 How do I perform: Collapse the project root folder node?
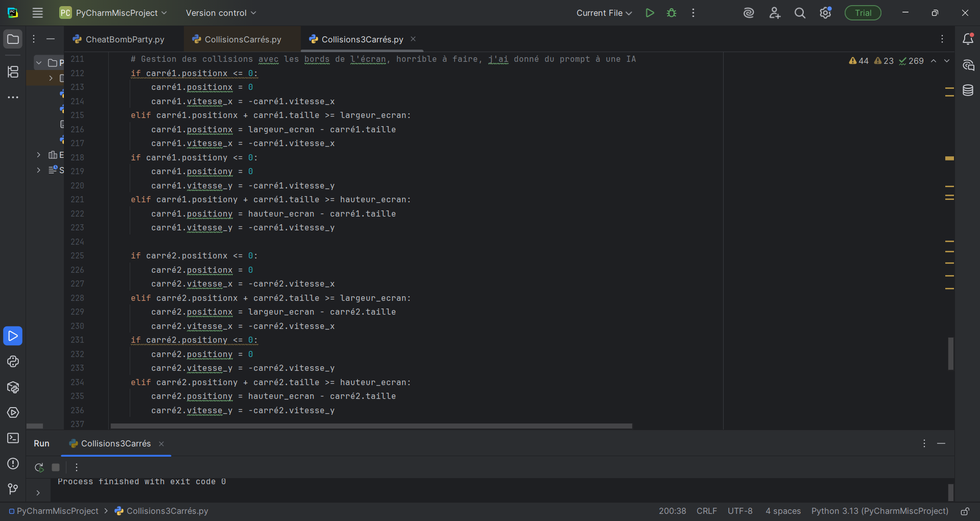tap(39, 63)
